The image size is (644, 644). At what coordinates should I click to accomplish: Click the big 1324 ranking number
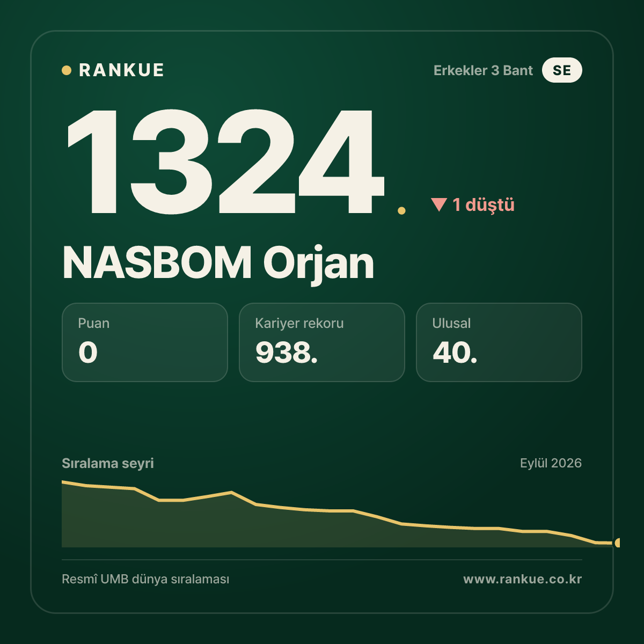[x=225, y=161]
